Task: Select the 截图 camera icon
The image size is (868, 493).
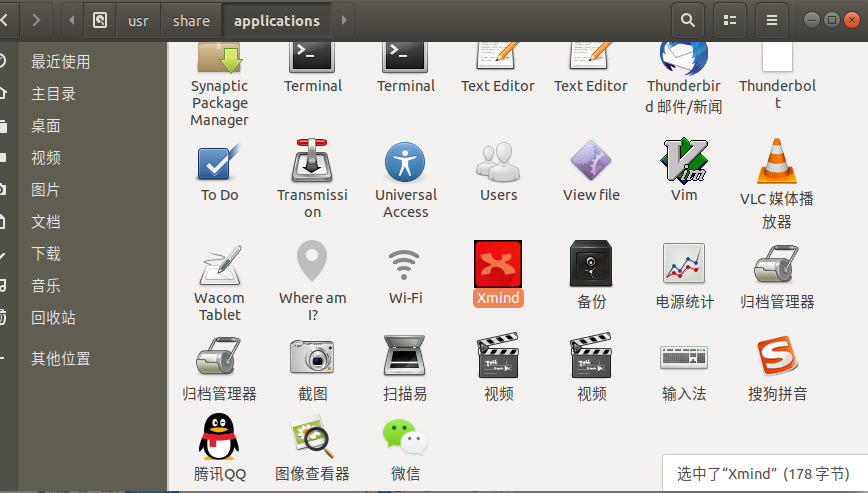Action: (312, 356)
